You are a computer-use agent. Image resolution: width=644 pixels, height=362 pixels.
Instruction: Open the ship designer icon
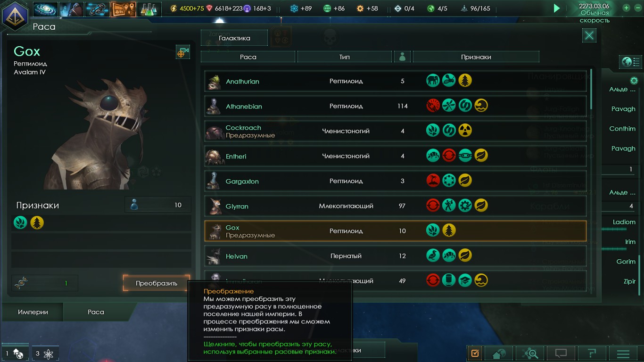(98, 9)
